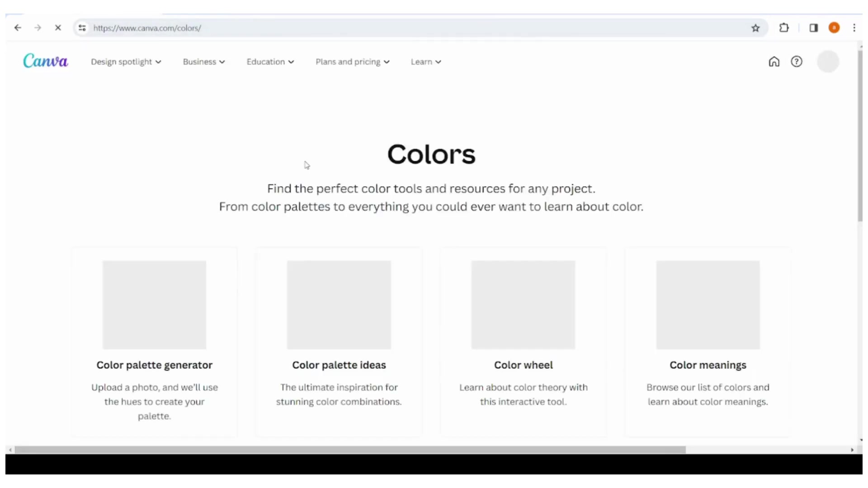
Task: Stop page loading with the X icon
Action: click(58, 28)
